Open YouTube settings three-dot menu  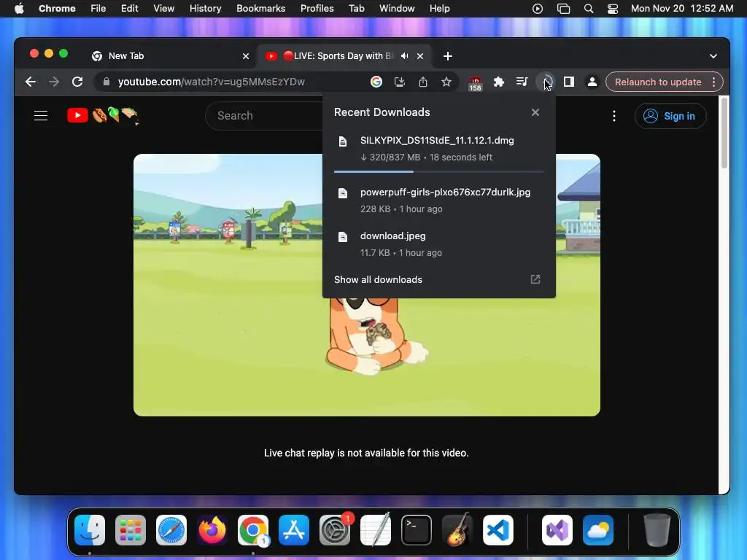614,116
